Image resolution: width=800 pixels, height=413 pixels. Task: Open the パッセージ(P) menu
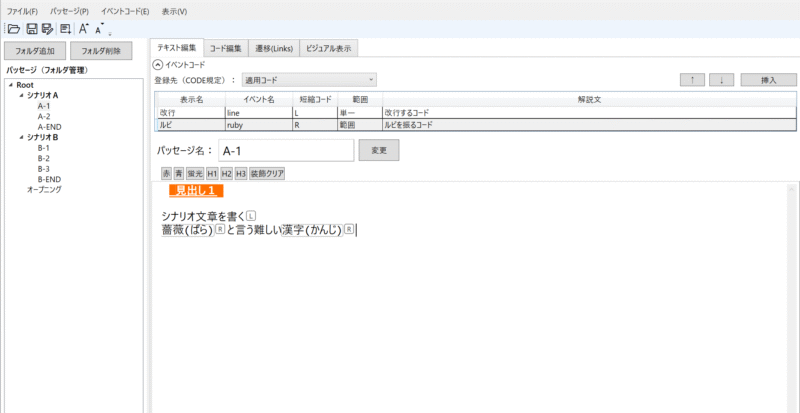click(69, 11)
